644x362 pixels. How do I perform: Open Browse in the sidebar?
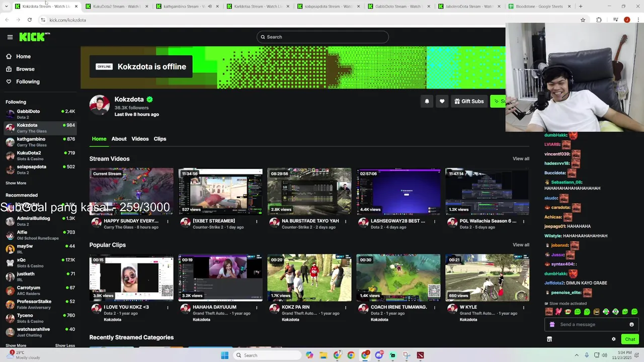(25, 69)
